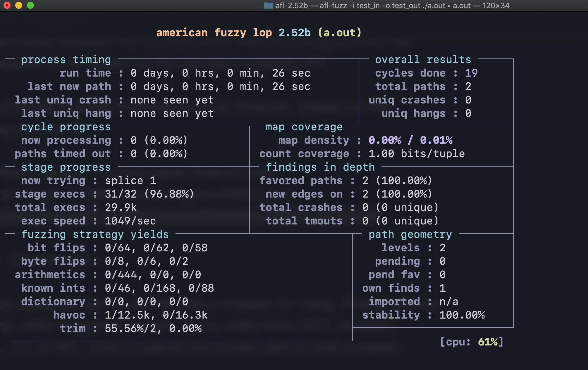Click the run time value '26 sec' line

221,73
